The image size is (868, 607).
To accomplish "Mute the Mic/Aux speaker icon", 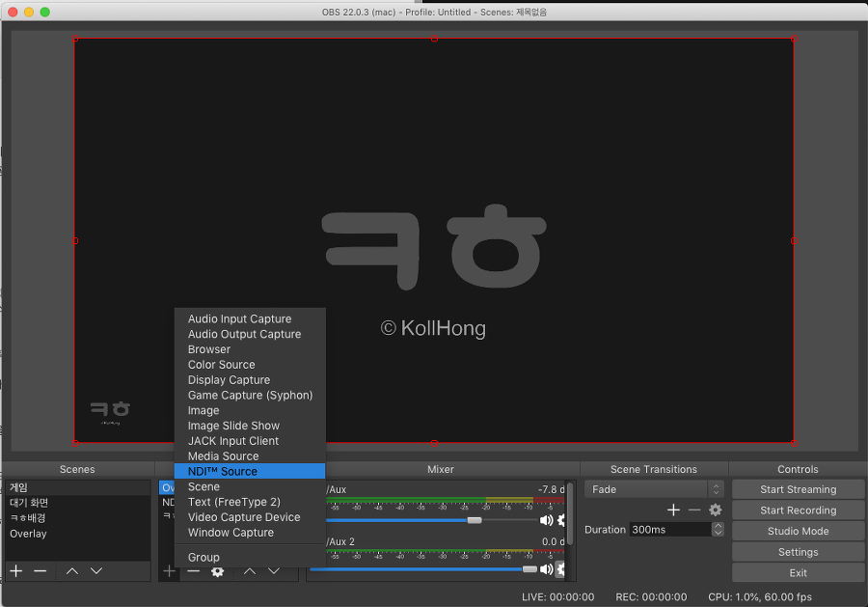I will point(546,520).
